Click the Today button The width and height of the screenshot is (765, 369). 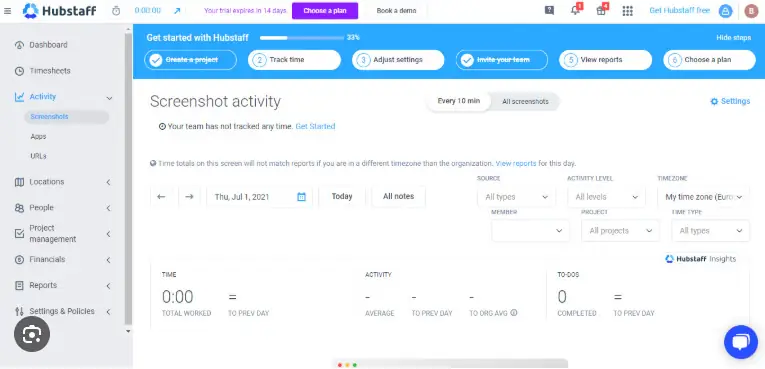[x=342, y=197]
